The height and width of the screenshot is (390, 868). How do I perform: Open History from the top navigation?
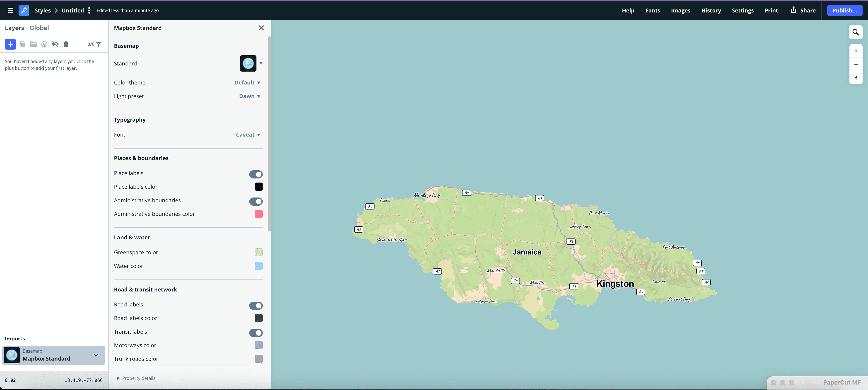pyautogui.click(x=711, y=10)
